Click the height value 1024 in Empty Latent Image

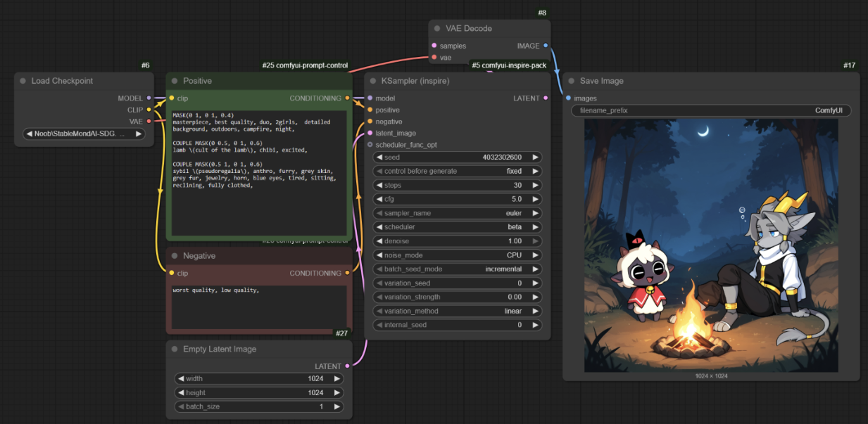pos(315,392)
